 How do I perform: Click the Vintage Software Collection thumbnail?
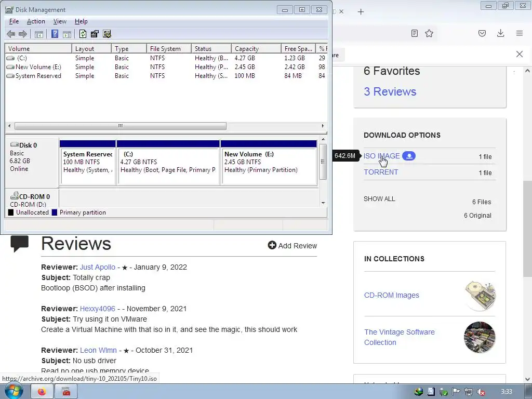pos(480,337)
